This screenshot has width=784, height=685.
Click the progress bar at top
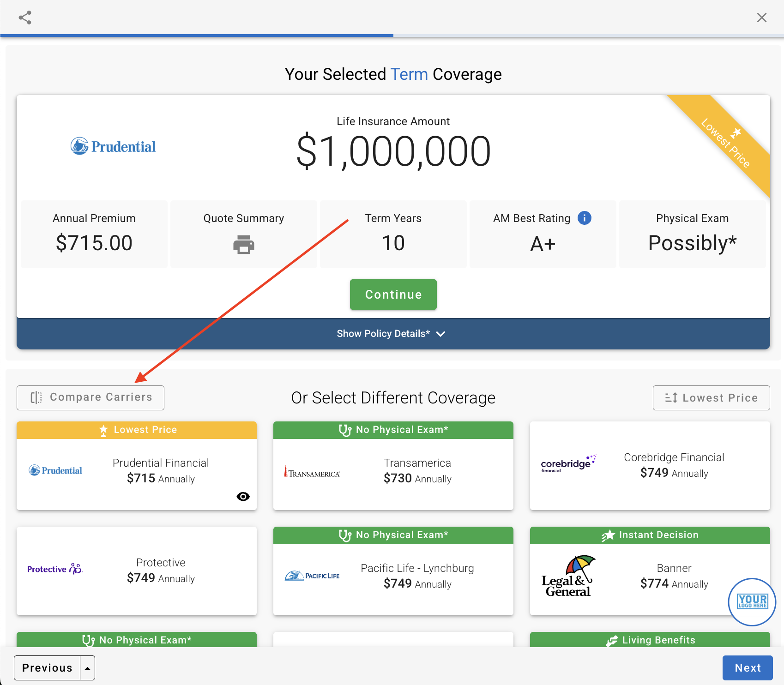[x=392, y=35]
